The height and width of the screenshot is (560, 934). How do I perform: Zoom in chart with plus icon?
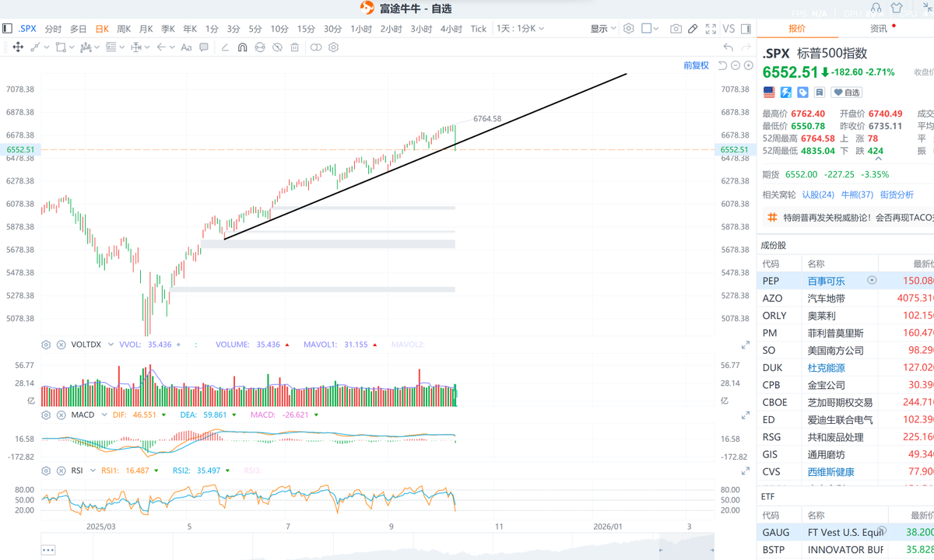[747, 65]
